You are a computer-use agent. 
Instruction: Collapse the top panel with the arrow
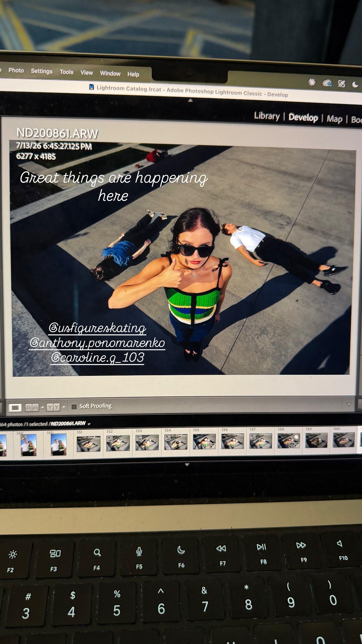click(190, 100)
